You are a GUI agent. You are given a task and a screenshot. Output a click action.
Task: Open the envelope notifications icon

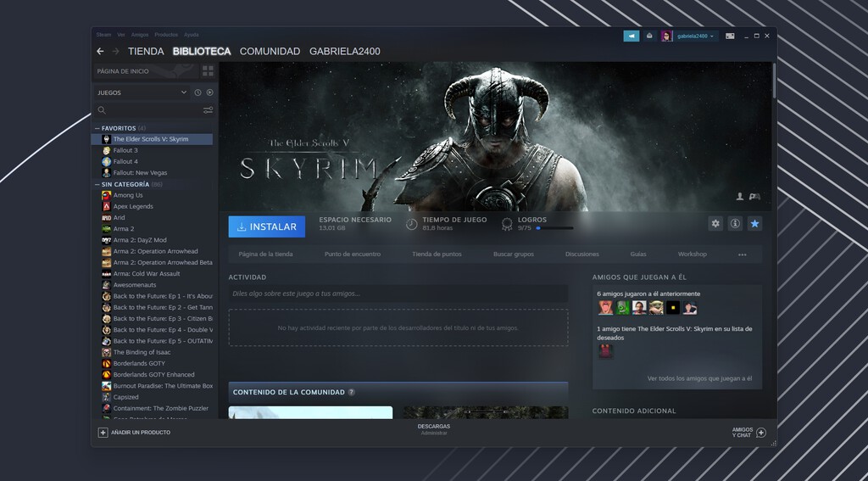[x=649, y=36]
